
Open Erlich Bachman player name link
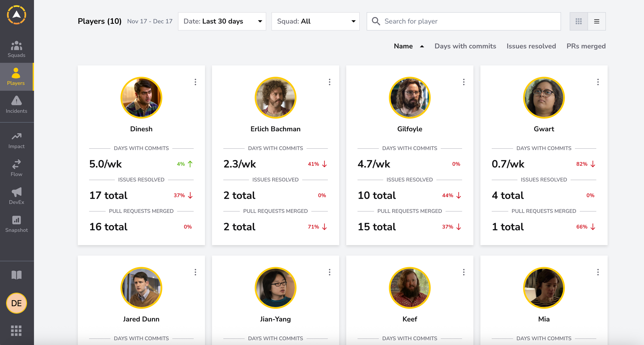276,129
